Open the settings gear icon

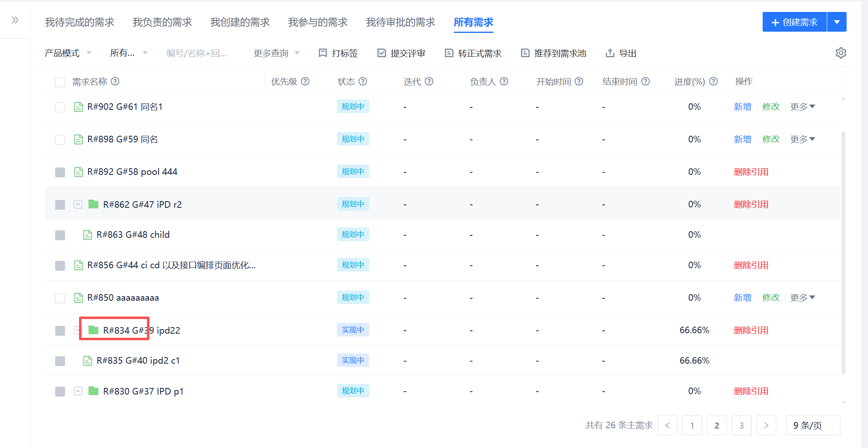[841, 53]
